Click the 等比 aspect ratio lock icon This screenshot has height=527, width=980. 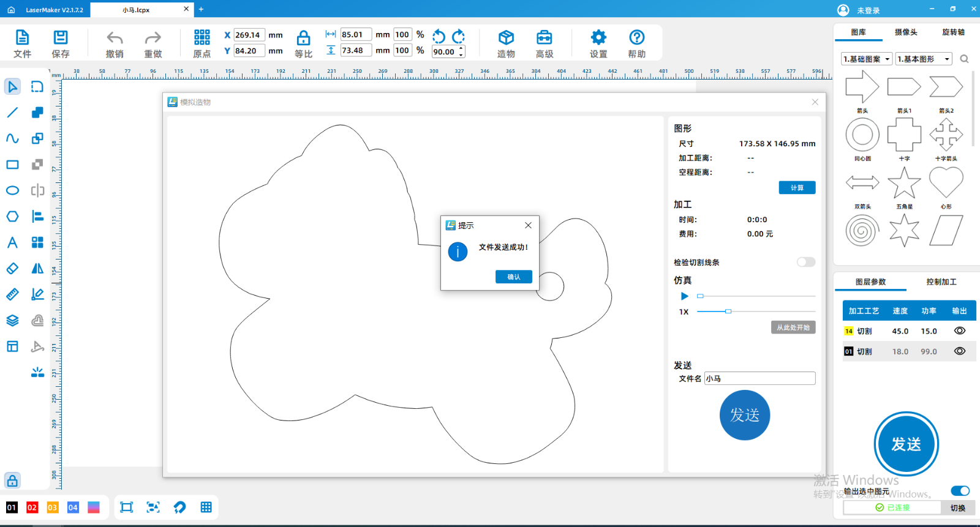(x=303, y=37)
